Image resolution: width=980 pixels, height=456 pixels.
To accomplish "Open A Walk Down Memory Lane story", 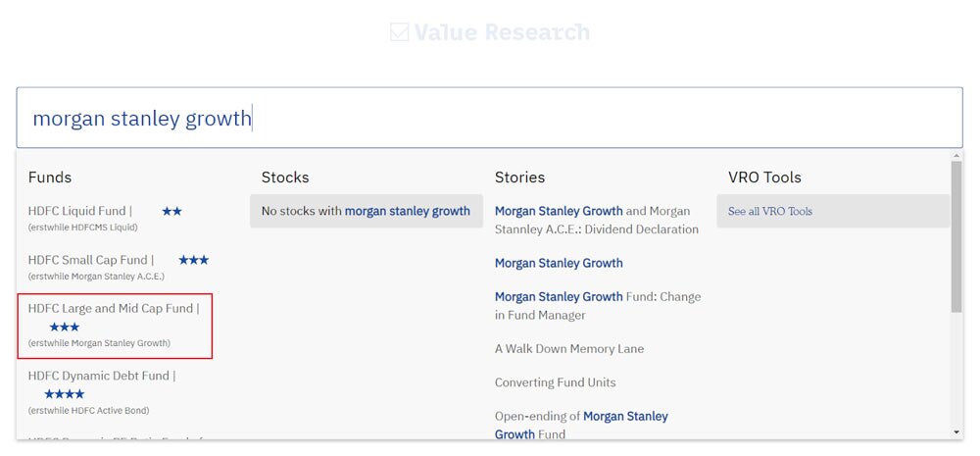I will (x=569, y=349).
